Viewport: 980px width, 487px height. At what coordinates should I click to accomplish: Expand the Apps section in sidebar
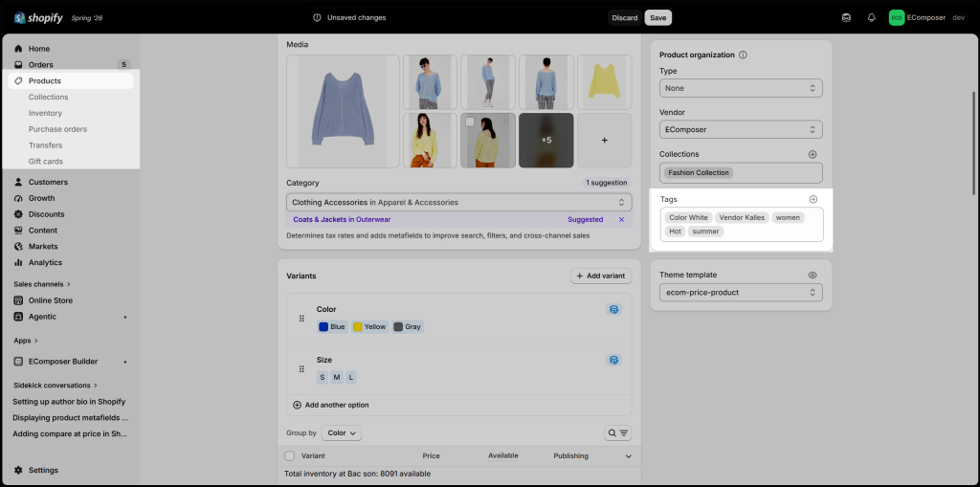26,341
